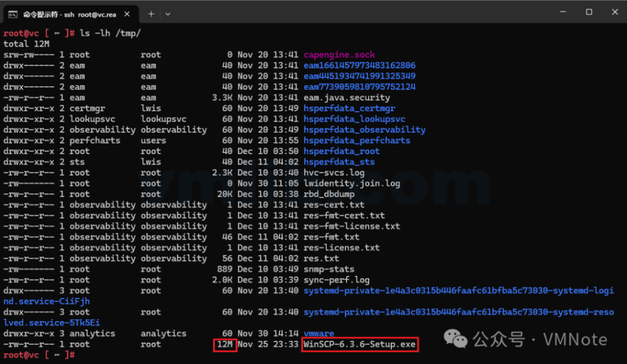Click the eam.java.security file name
Viewport: 627px width, 364px height.
pyautogui.click(x=347, y=98)
